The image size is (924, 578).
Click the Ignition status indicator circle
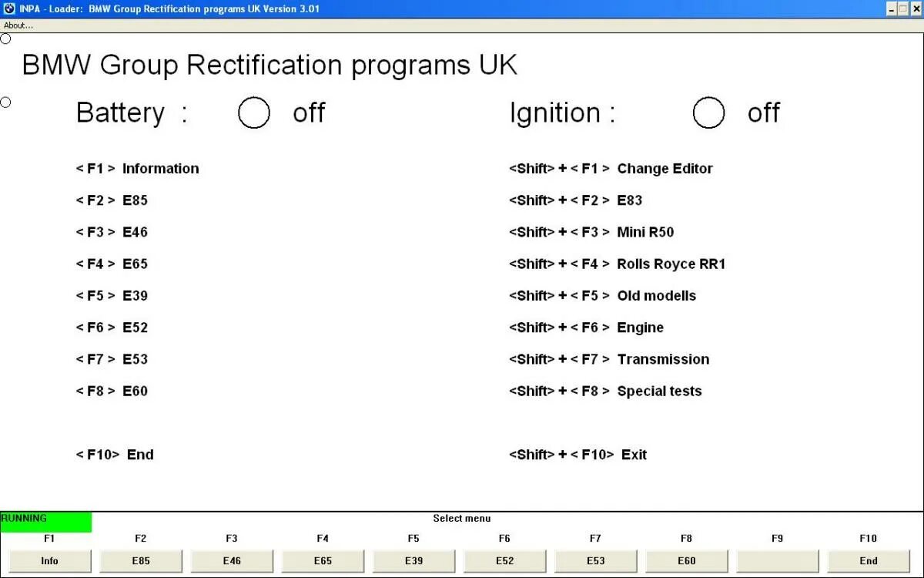708,113
